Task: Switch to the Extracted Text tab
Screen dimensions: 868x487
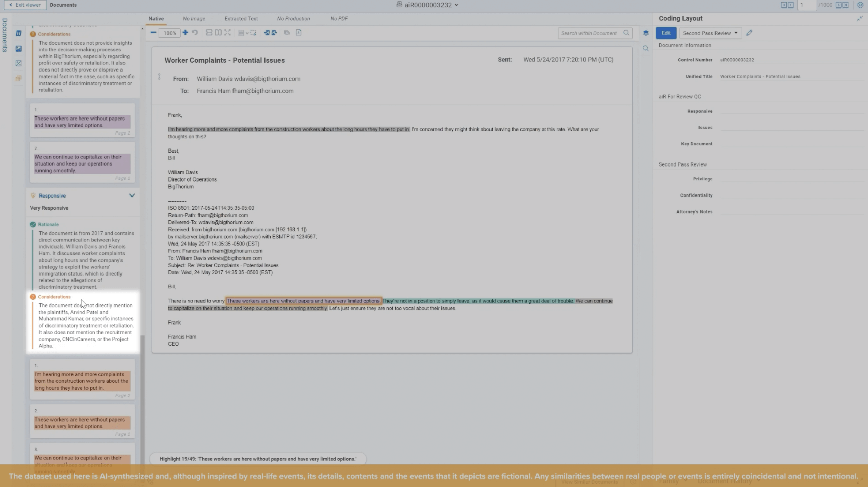Action: [x=241, y=19]
